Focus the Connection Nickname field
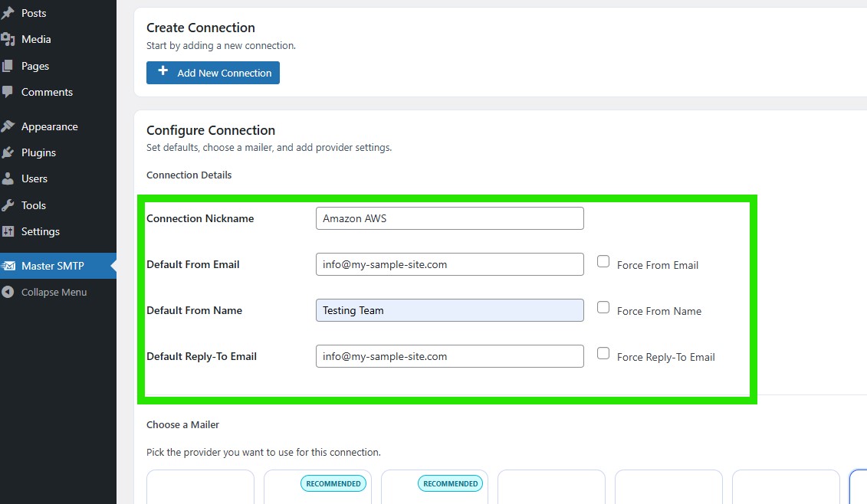Image resolution: width=867 pixels, height=504 pixels. click(449, 218)
